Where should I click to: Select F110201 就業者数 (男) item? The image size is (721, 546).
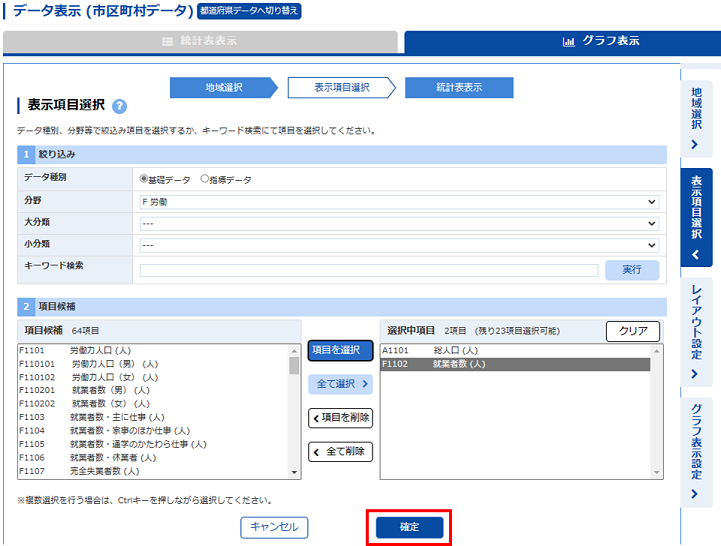coord(154,390)
